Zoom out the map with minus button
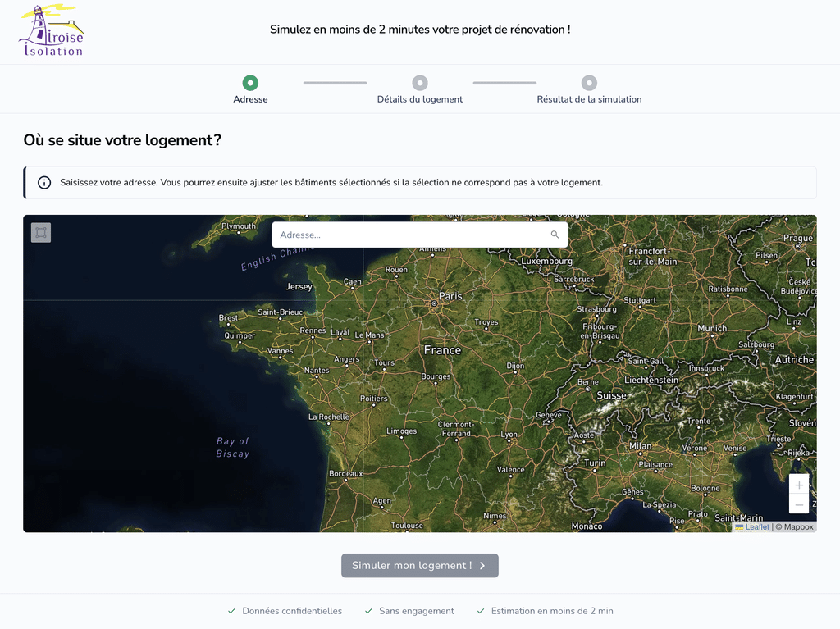840x629 pixels. (x=799, y=504)
